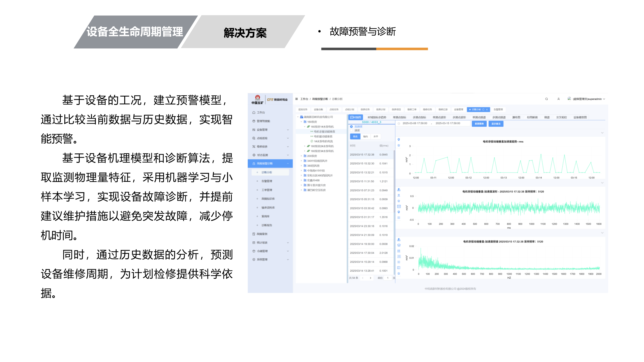Click the 重置图表 button
The height and width of the screenshot is (362, 644).
[479, 124]
